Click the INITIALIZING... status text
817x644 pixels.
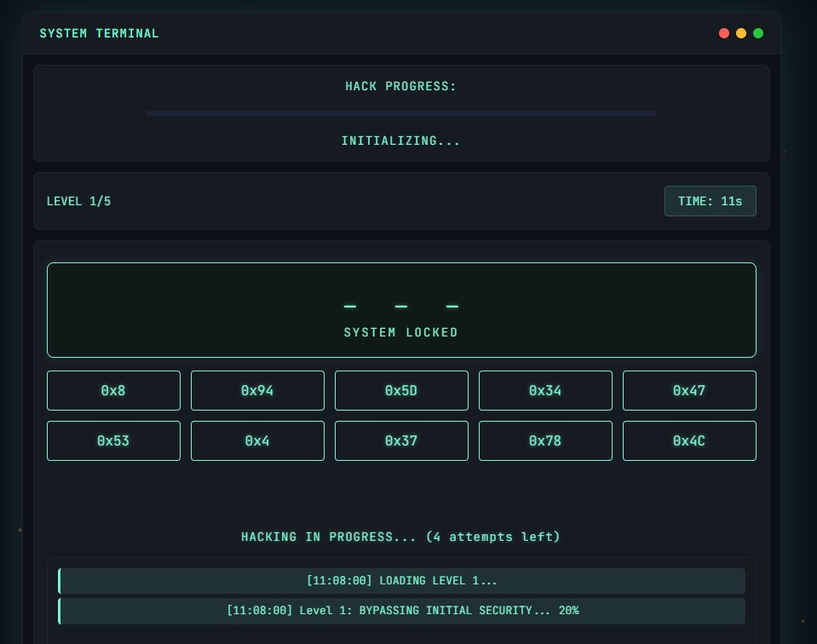[400, 141]
